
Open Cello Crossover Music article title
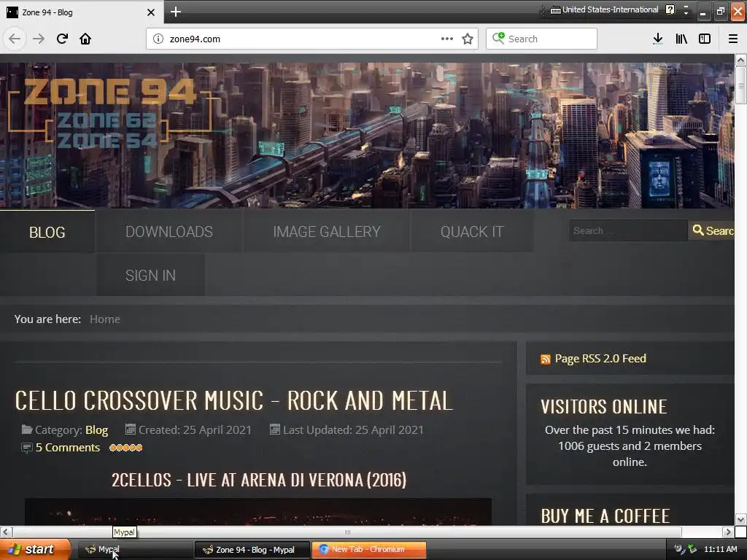(233, 400)
